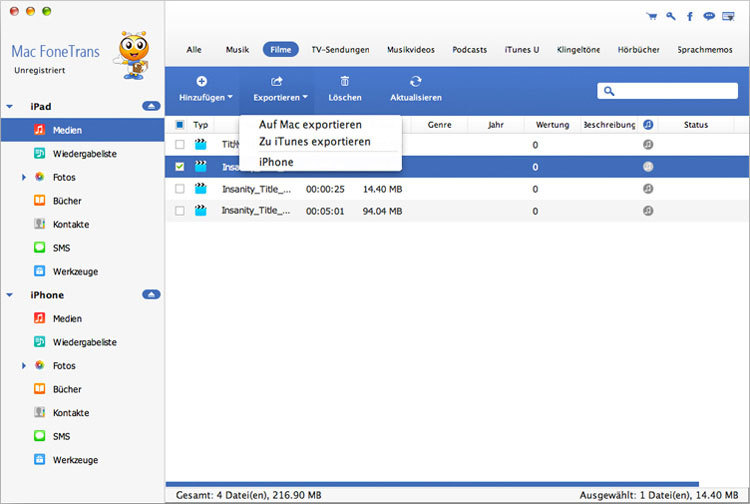Uncheck the highlighted selected row checkbox
Image resolution: width=750 pixels, height=504 pixels.
coord(179,166)
